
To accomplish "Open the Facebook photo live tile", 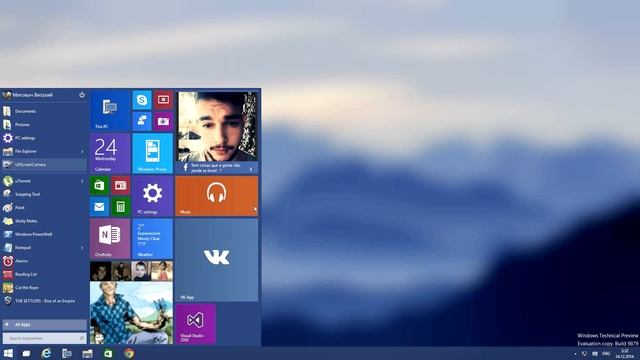I will point(217,132).
